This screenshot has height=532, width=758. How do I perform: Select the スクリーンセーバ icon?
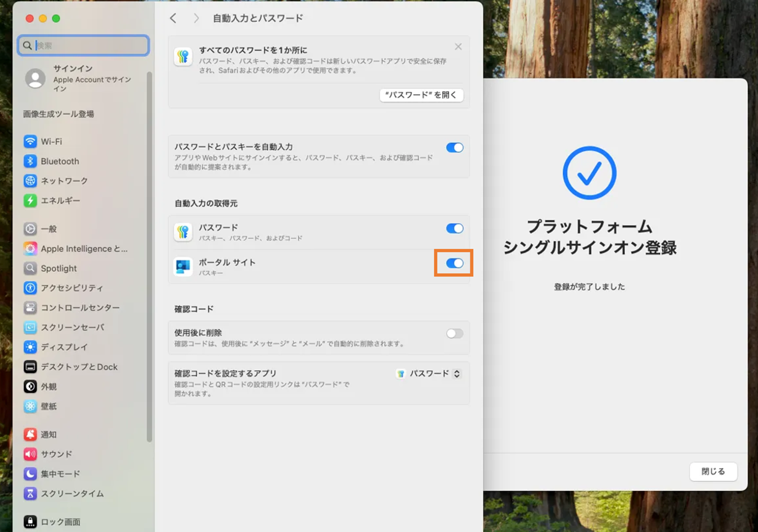coord(30,327)
